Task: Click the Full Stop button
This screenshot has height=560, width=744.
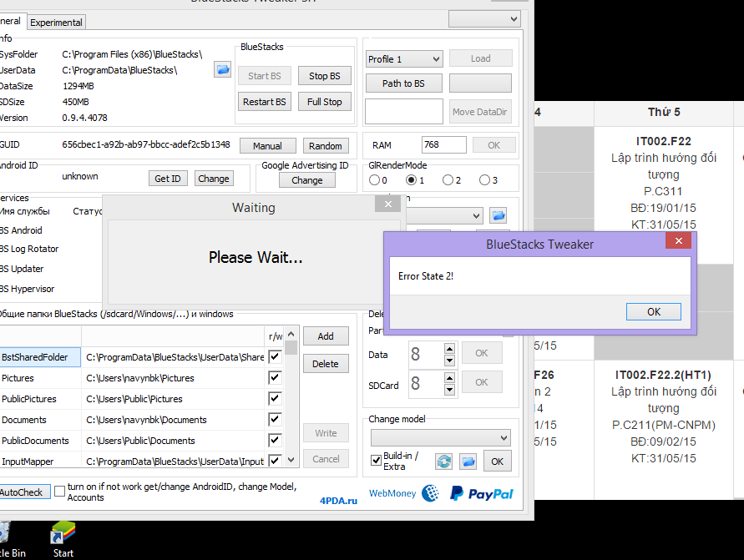Action: (325, 102)
